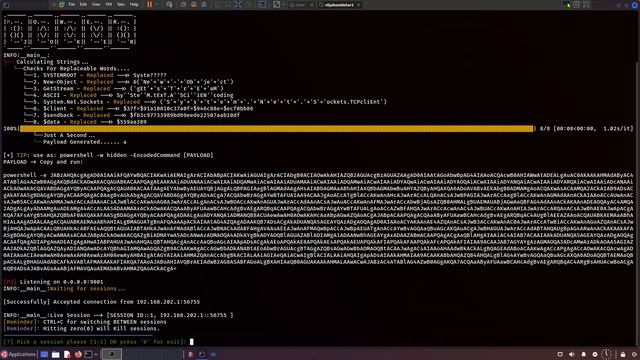640x360 pixels.
Task: Click the show desktop taskbar icon
Action: coord(44,354)
